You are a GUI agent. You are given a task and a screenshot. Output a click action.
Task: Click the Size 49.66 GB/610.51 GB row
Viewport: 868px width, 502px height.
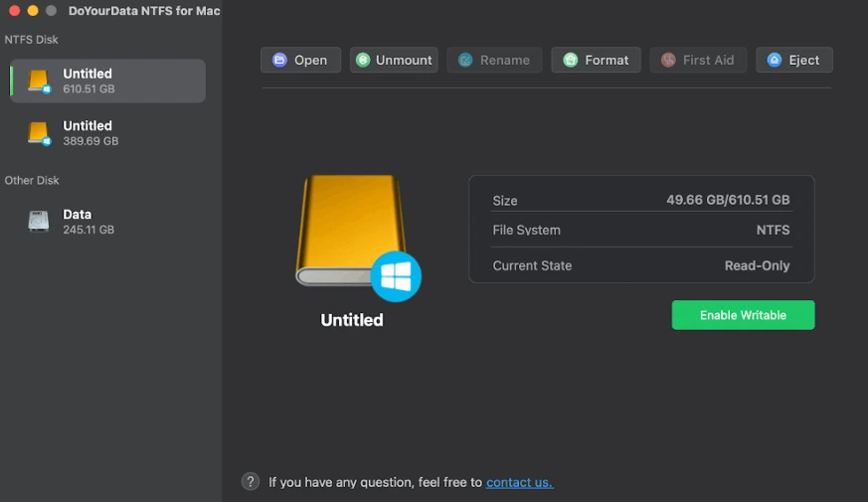[640, 201]
